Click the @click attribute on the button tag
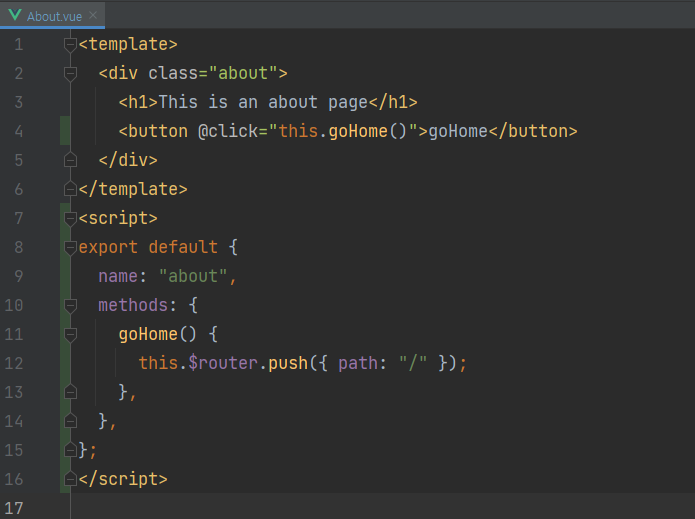This screenshot has height=519, width=695. tap(228, 131)
